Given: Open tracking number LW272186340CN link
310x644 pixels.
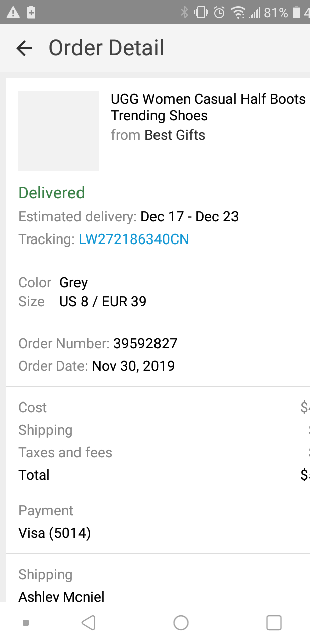Looking at the screenshot, I should [134, 239].
